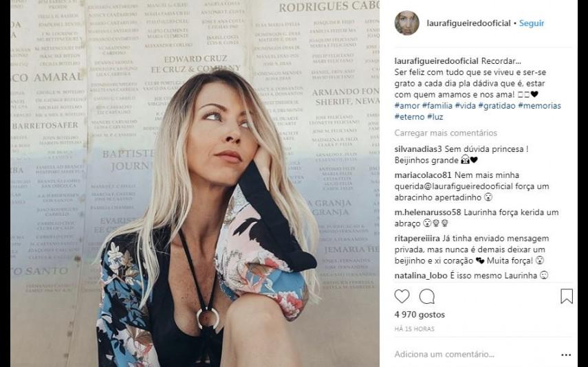Open laurafigueiredooficial profile avatar
588x367 pixels.
407,23
